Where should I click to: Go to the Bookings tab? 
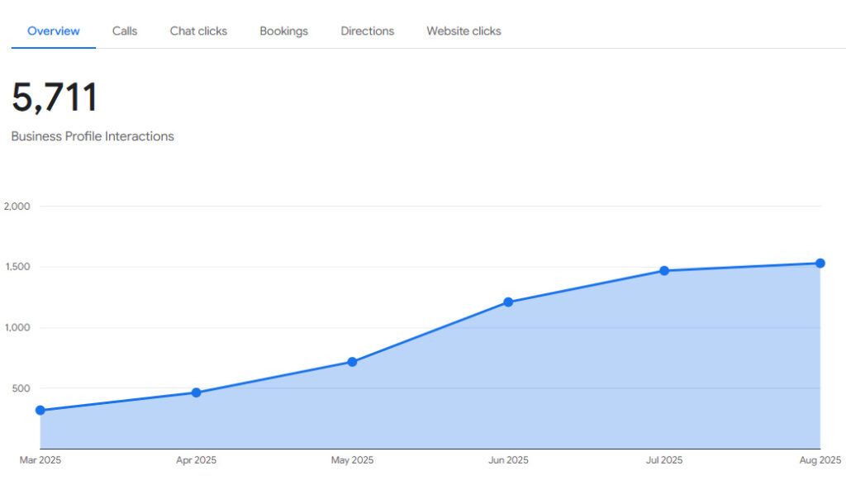point(283,31)
